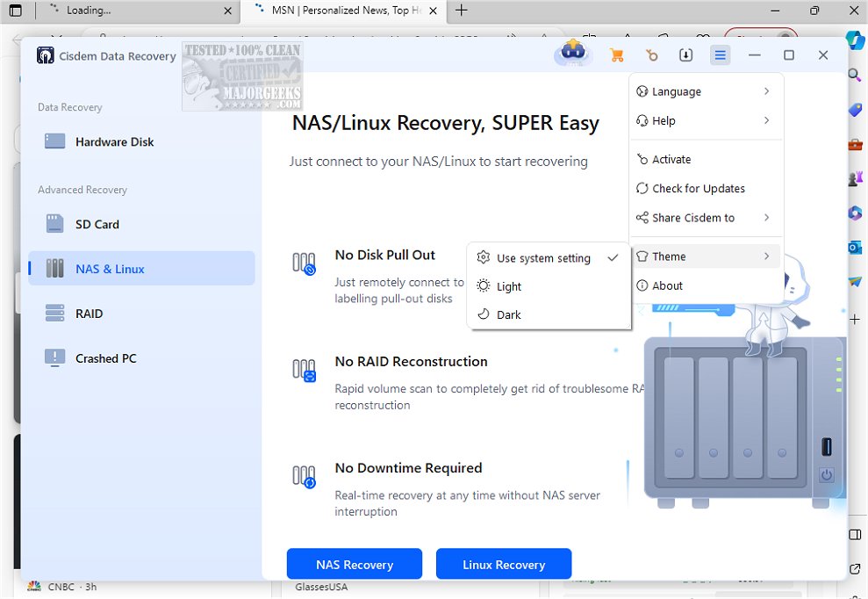Click the RAID stacked disks icon
The image size is (868, 599).
(x=54, y=313)
